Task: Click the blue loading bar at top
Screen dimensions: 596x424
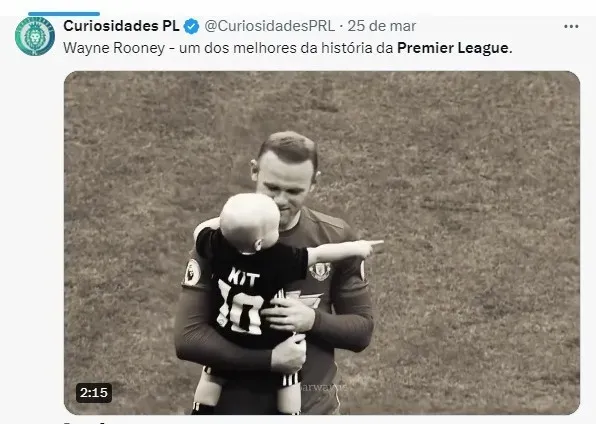Action: [64, 14]
